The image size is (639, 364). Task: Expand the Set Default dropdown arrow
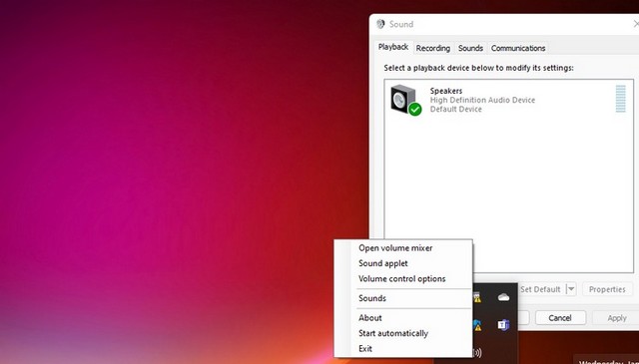(571, 289)
